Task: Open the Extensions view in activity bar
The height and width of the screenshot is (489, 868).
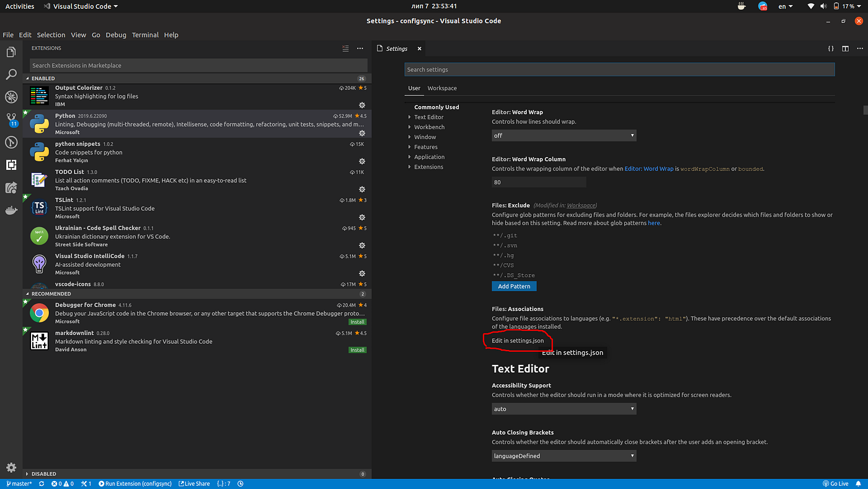Action: pyautogui.click(x=11, y=164)
